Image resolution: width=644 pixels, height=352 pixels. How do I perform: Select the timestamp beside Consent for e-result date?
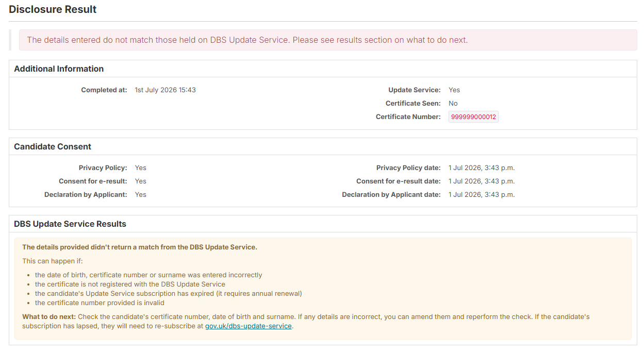[482, 181]
